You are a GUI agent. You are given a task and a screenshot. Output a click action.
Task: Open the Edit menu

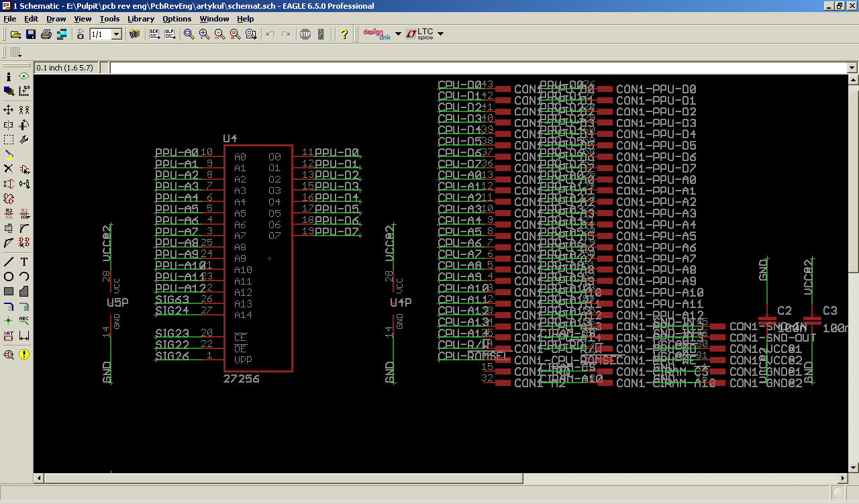[32, 19]
